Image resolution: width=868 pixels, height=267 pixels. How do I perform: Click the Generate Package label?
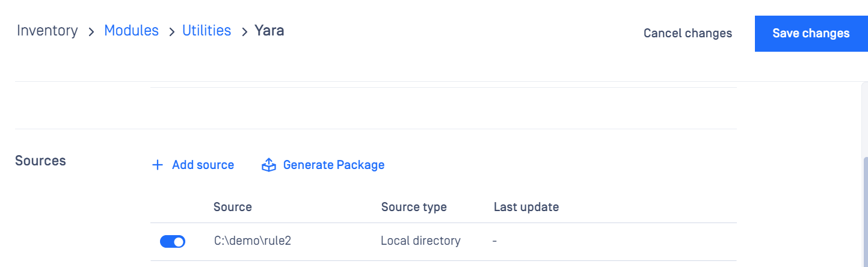pos(334,165)
